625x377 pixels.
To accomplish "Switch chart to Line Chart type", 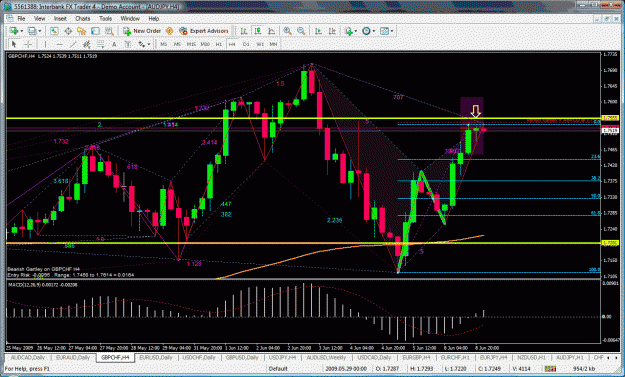I will coord(271,31).
